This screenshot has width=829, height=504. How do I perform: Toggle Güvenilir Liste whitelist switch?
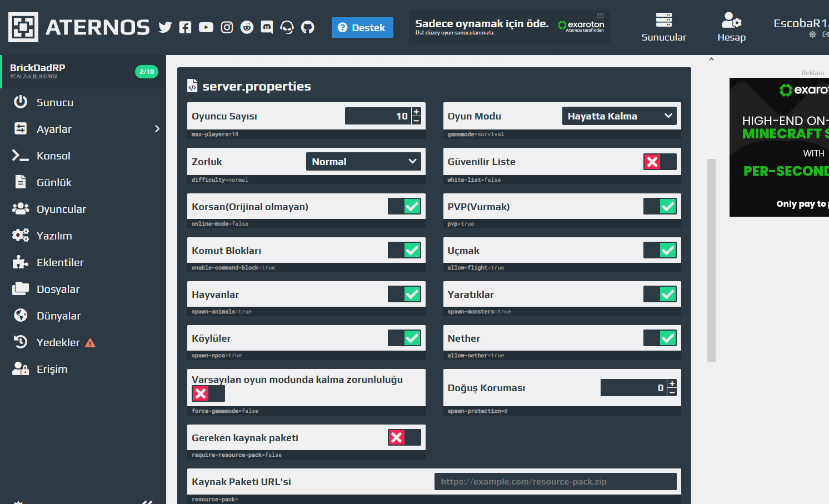(x=660, y=162)
